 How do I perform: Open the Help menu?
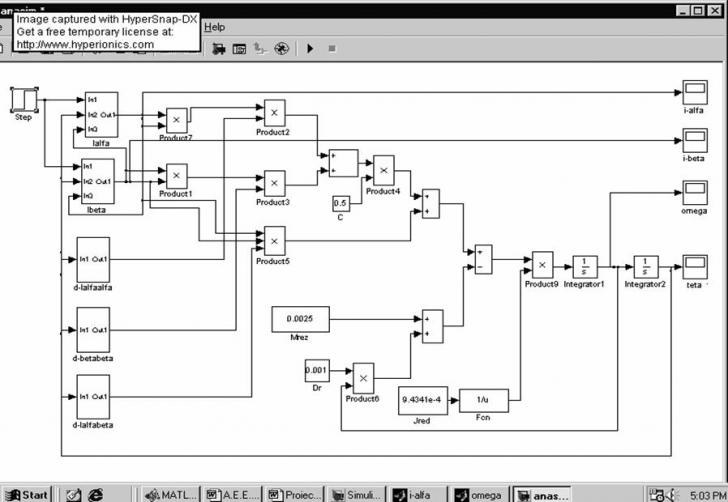point(214,27)
